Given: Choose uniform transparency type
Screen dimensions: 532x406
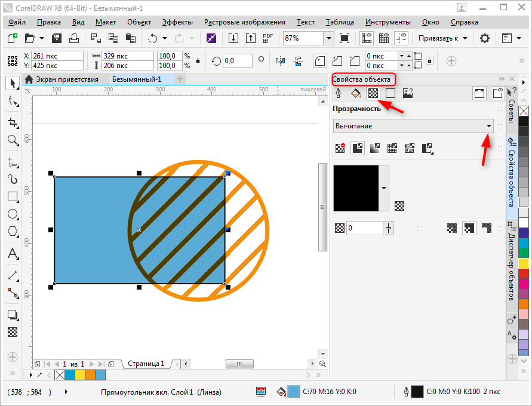Looking at the screenshot, I should point(358,149).
